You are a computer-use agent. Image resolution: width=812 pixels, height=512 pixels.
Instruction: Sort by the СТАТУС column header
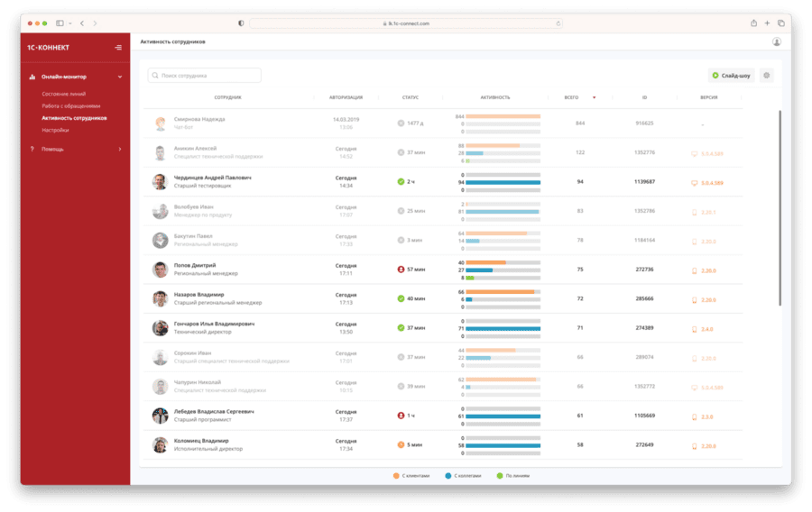(411, 97)
